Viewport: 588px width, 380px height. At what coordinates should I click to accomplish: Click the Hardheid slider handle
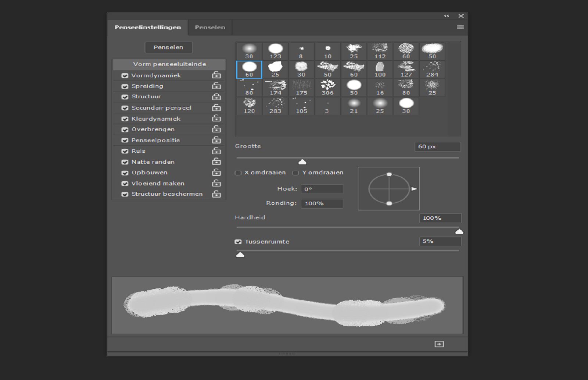tap(459, 231)
